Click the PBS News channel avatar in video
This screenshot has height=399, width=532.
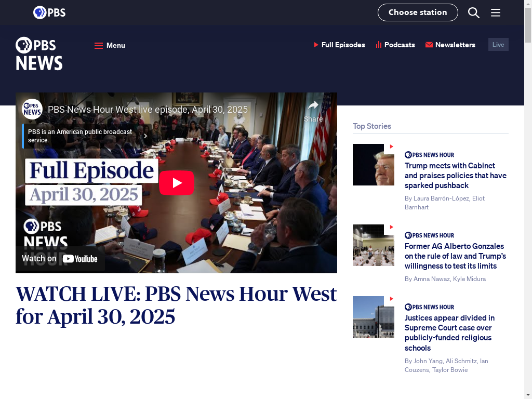click(x=32, y=109)
